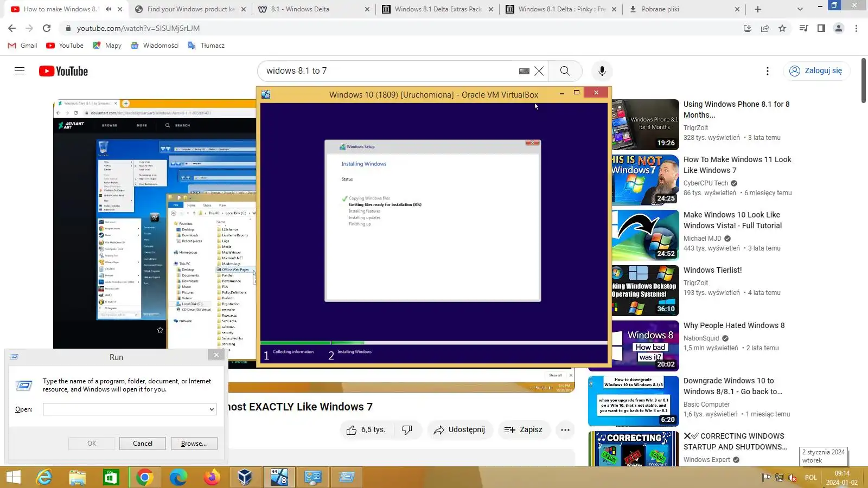Dislike the video
The image size is (868, 488).
(x=407, y=430)
